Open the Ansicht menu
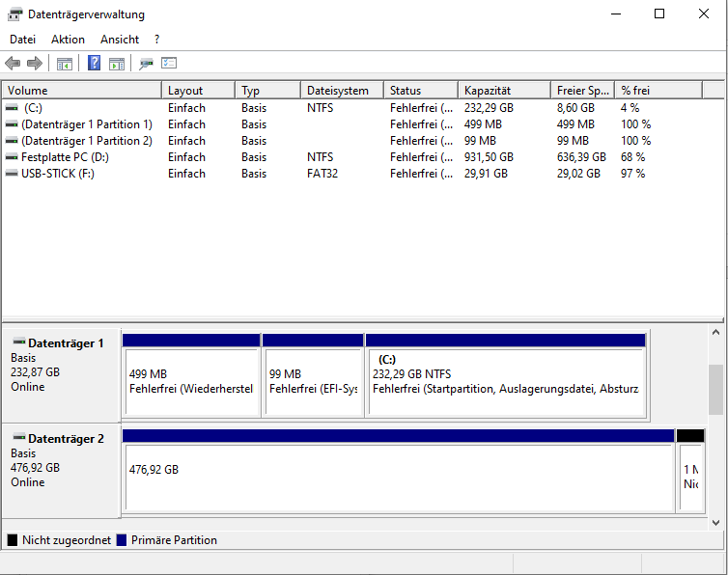Image resolution: width=728 pixels, height=575 pixels. (x=120, y=40)
